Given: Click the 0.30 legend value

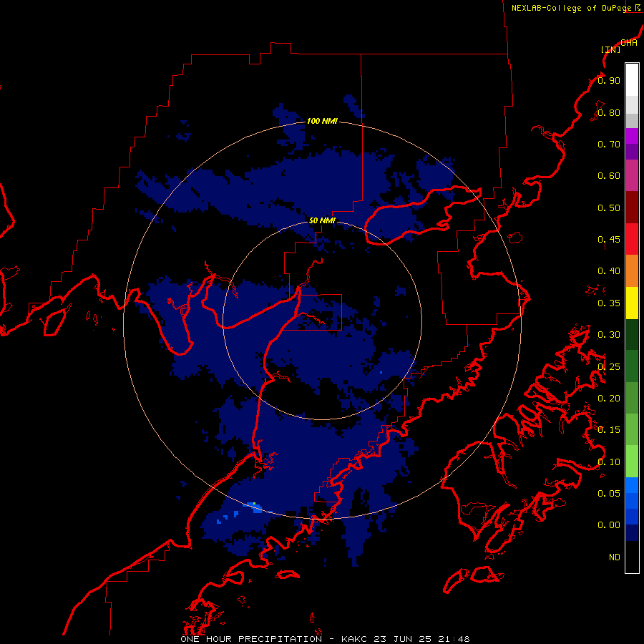Looking at the screenshot, I should tap(609, 335).
